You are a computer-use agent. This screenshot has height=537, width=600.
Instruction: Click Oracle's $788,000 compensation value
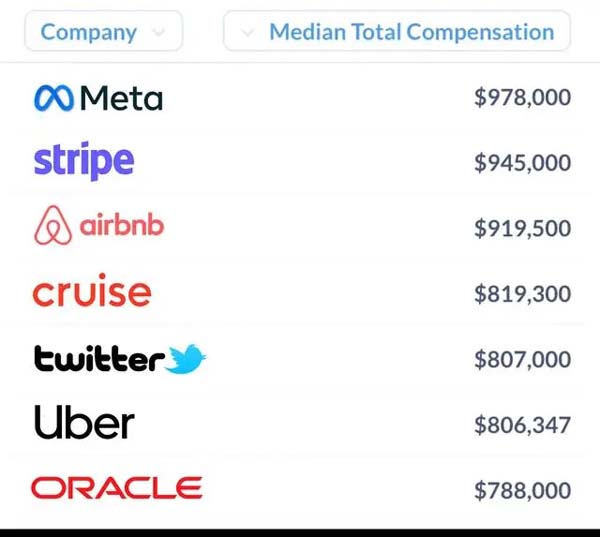(522, 491)
